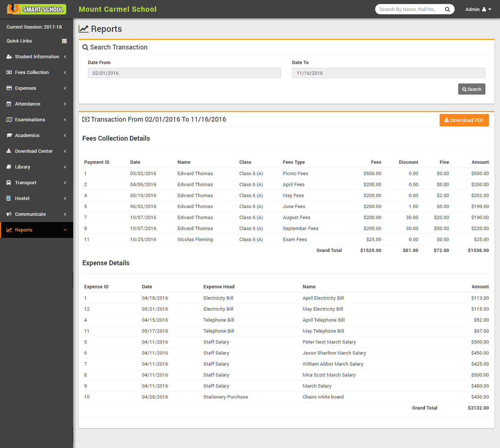Click the Expenses sidebar icon
Screen dimensions: 500x448
9,88
